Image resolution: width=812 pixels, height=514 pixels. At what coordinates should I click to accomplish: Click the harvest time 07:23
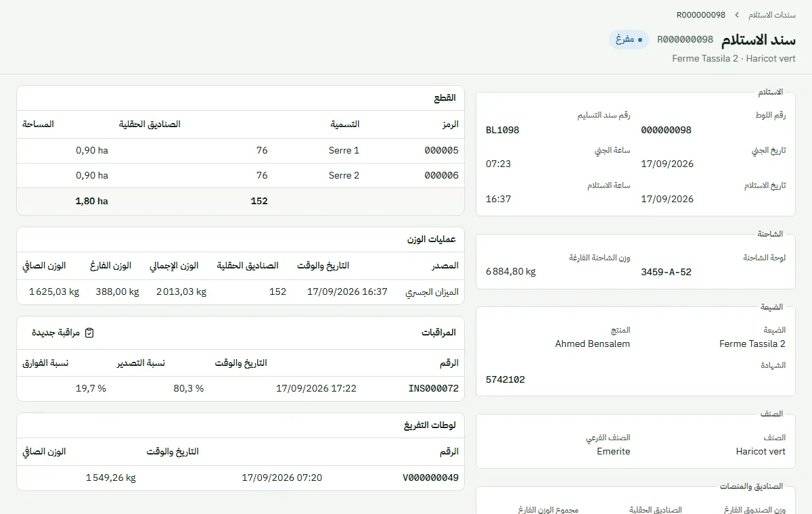click(499, 164)
